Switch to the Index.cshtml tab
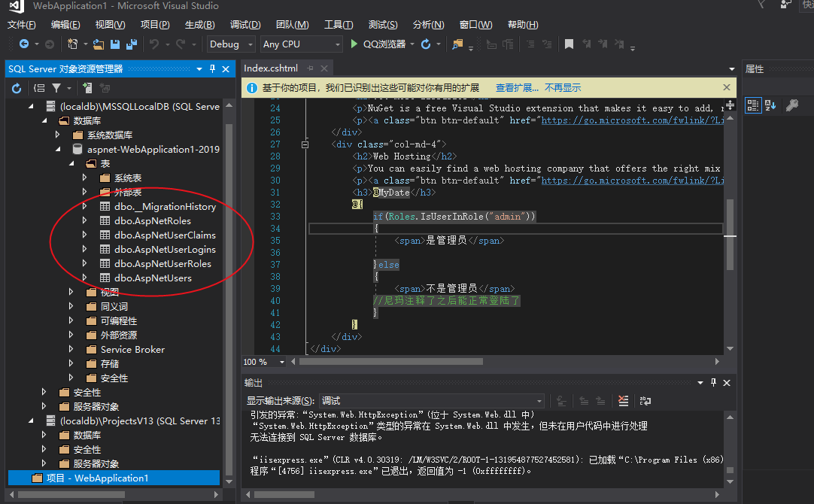The image size is (814, 504). point(271,68)
